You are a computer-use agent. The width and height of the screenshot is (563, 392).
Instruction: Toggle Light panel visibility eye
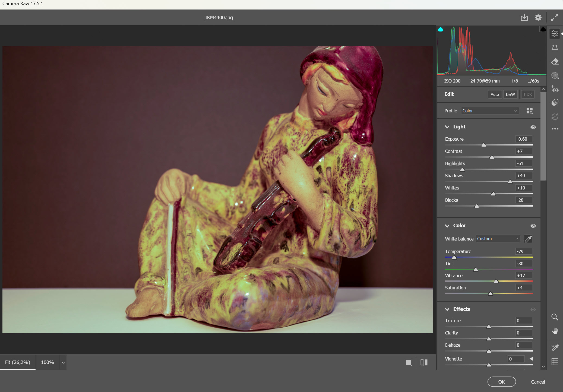pyautogui.click(x=533, y=127)
